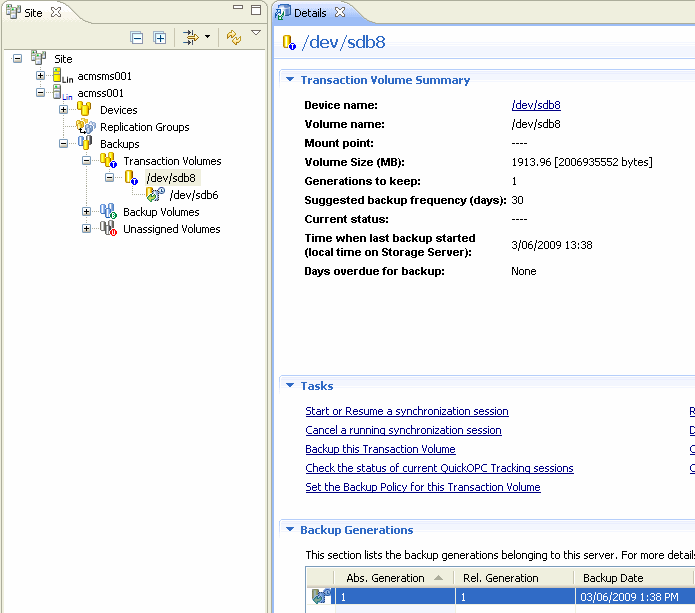Click the /dev/sdb8 volume icon in tree
Image resolution: width=695 pixels, height=613 pixels.
click(x=131, y=178)
